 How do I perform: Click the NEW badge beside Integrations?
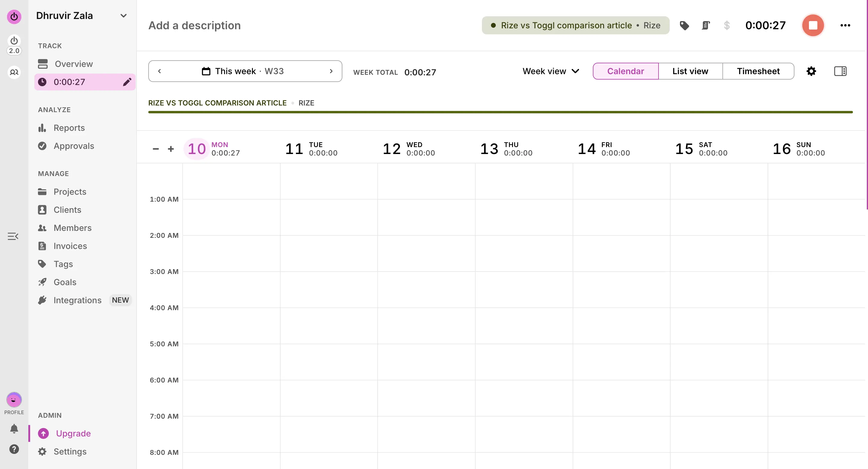pyautogui.click(x=120, y=300)
